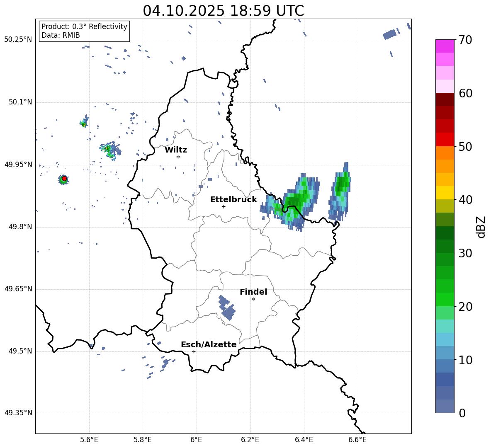491x448 pixels.
Task: Pick the dark green colorbar band near 30
Action: [x=445, y=246]
